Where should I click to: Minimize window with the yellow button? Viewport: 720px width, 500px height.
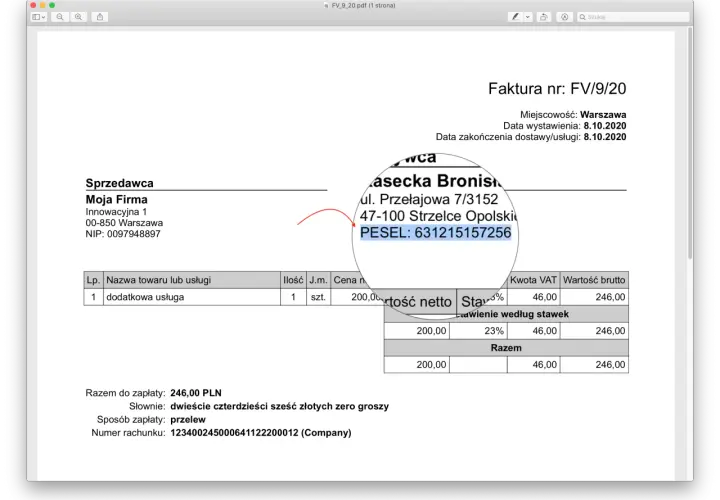[43, 5]
